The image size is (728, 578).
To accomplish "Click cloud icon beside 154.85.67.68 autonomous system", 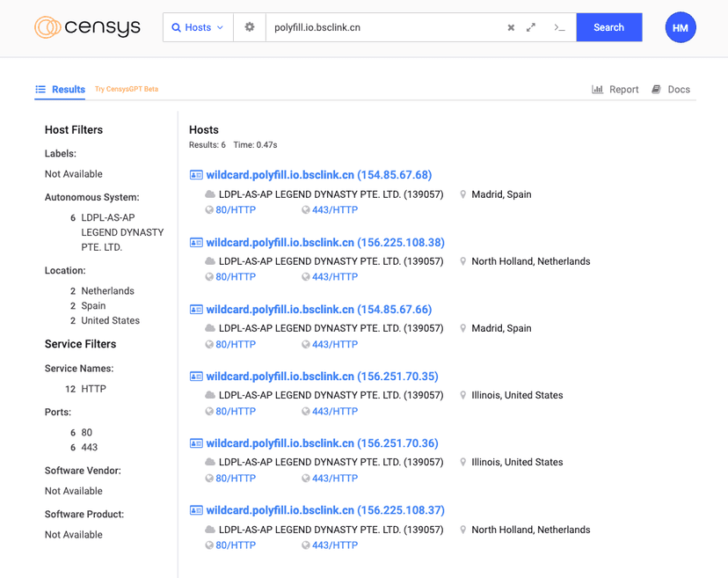I will (x=210, y=194).
